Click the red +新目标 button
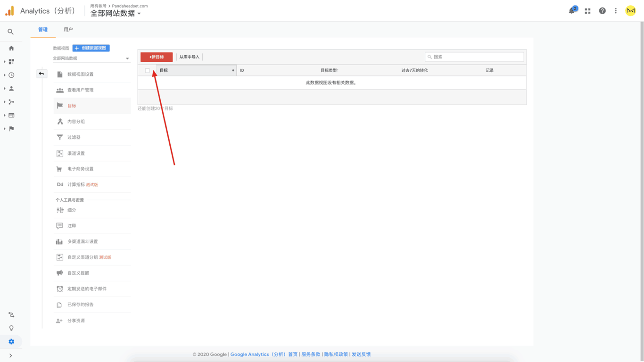644x362 pixels. click(x=157, y=57)
